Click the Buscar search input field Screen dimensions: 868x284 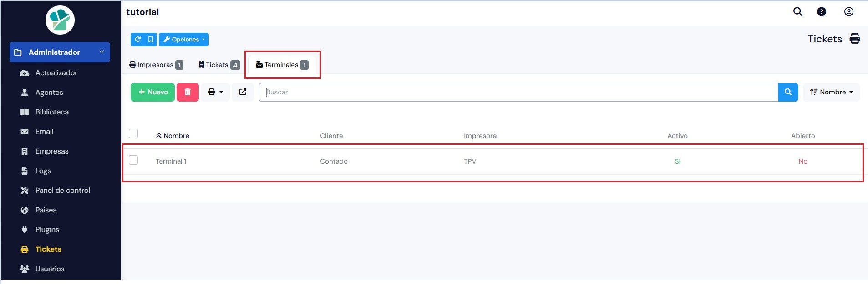coord(518,92)
